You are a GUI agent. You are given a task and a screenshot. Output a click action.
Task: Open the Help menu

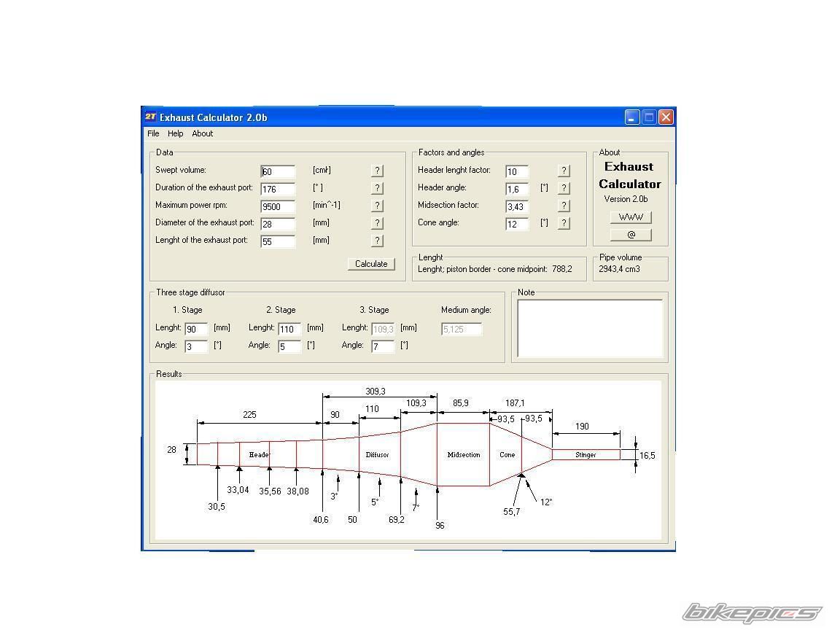(x=175, y=133)
